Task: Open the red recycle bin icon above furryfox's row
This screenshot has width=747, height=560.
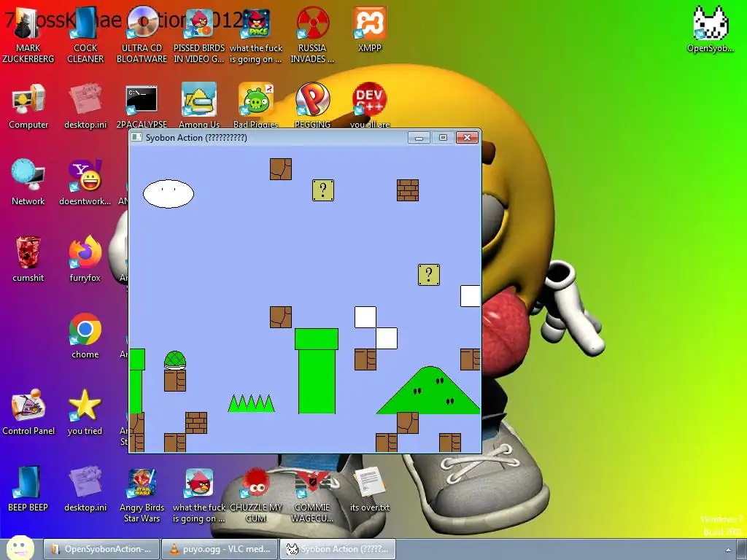Action: pos(28,259)
